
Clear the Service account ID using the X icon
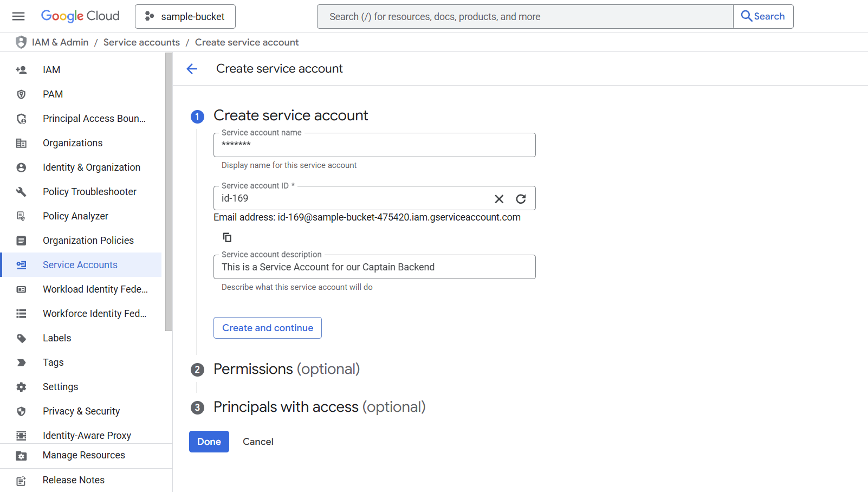pyautogui.click(x=498, y=198)
